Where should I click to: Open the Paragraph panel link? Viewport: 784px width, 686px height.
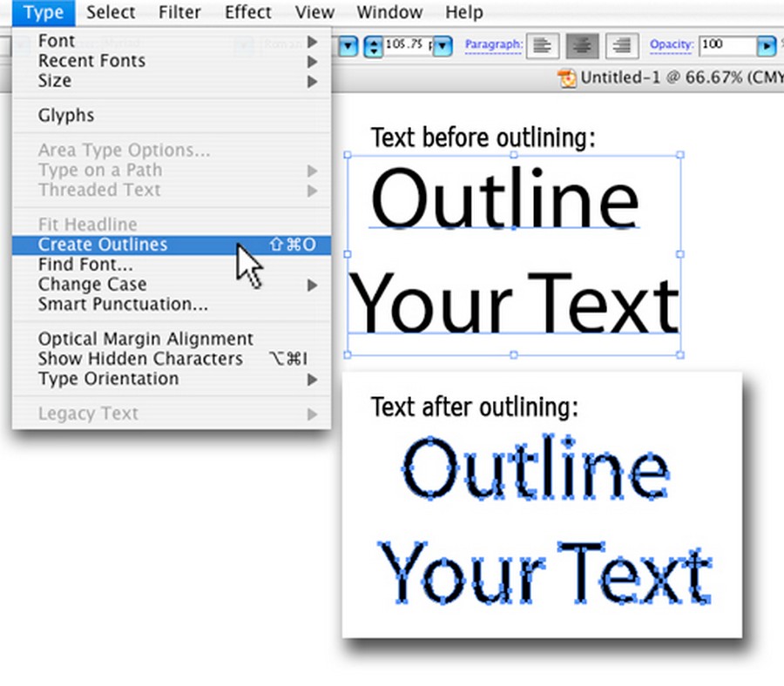494,44
